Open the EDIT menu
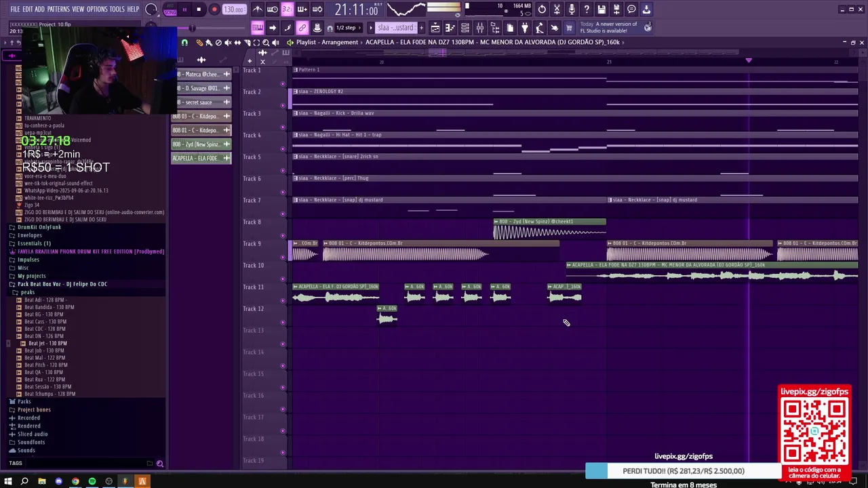This screenshot has height=488, width=868. tap(27, 9)
